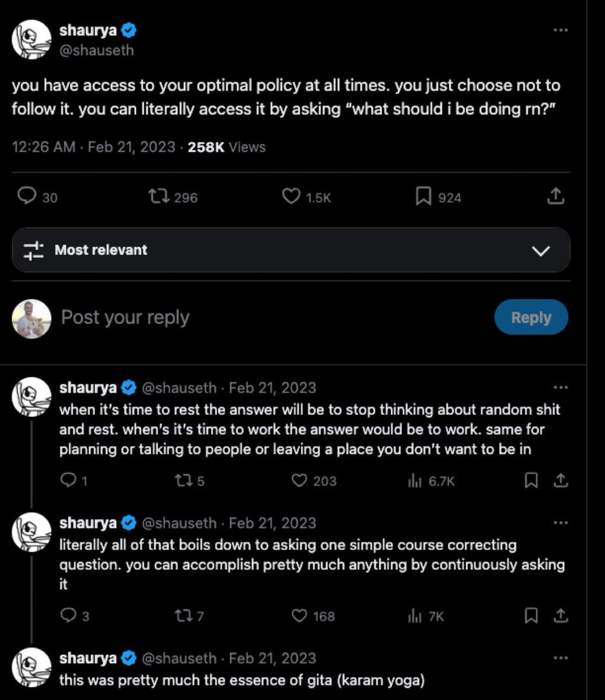Focus the Post your reply field

tap(233, 317)
